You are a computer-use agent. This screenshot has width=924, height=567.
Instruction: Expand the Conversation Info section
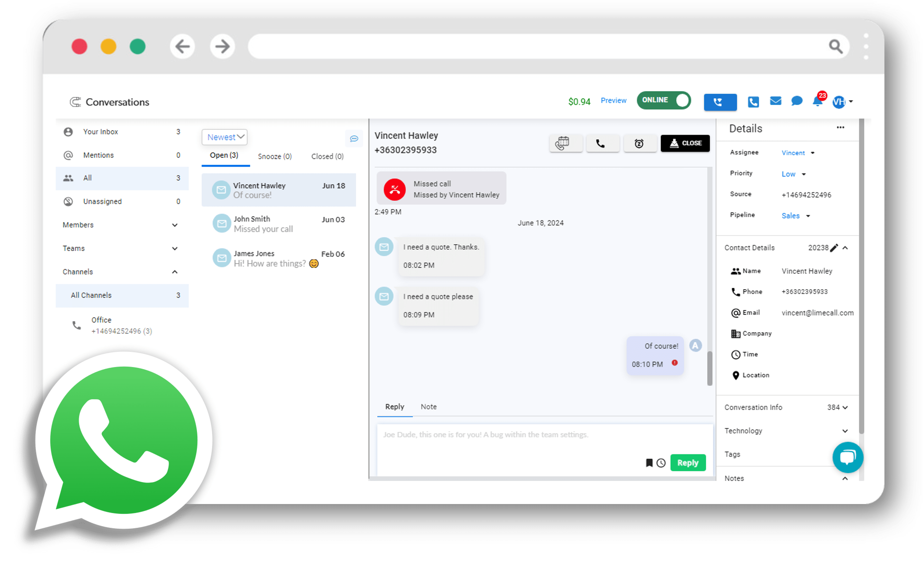tap(845, 408)
